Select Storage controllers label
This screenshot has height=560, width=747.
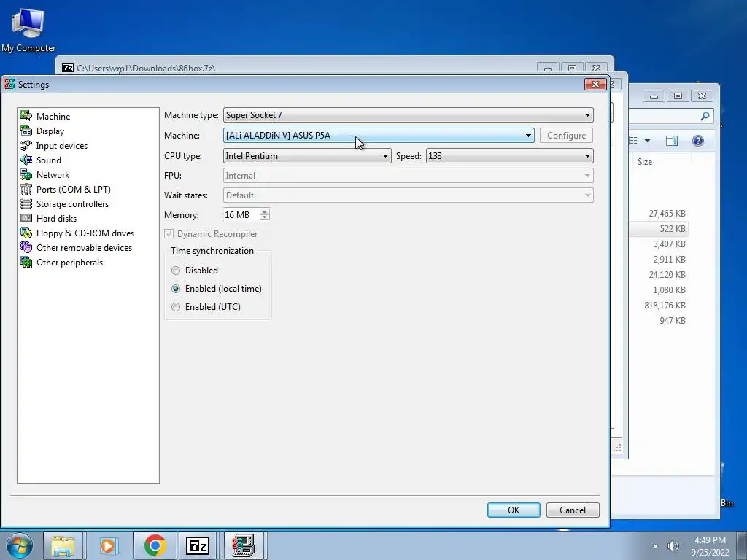(x=72, y=204)
